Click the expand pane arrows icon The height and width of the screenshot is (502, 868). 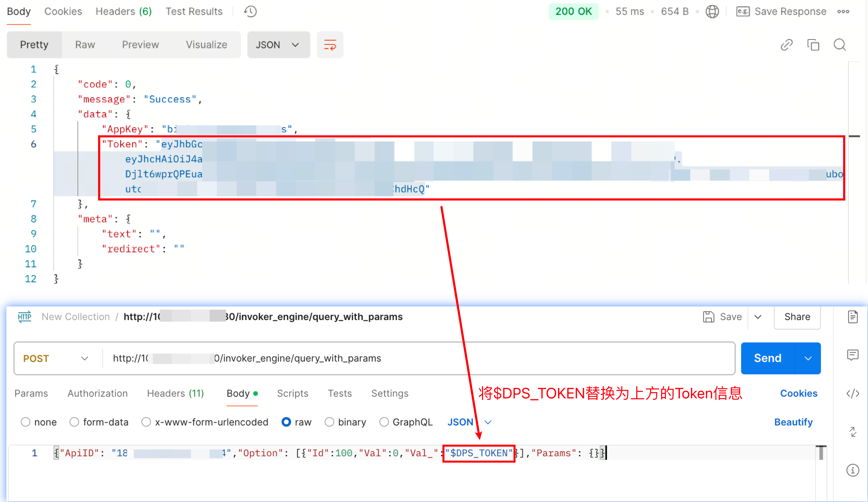point(853,432)
